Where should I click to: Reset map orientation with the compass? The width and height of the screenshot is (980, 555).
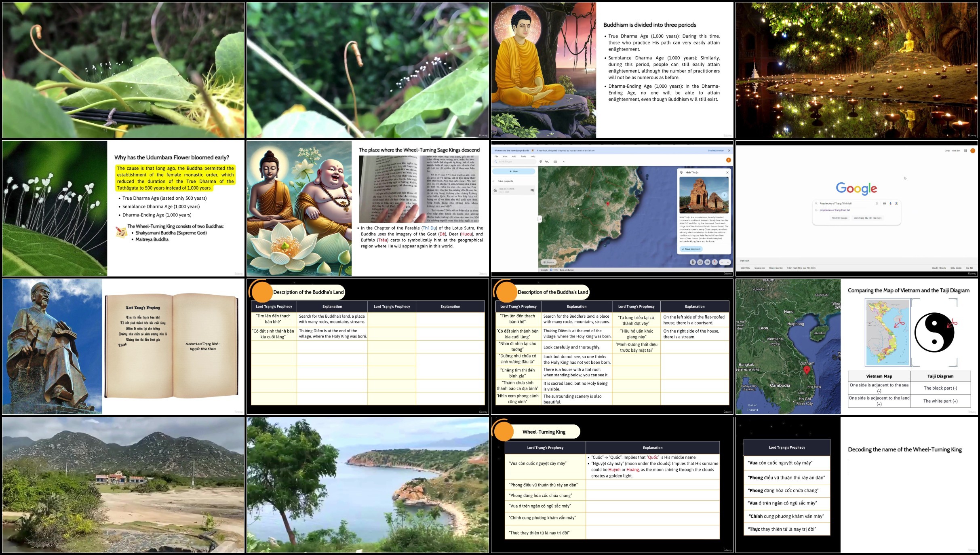[714, 262]
